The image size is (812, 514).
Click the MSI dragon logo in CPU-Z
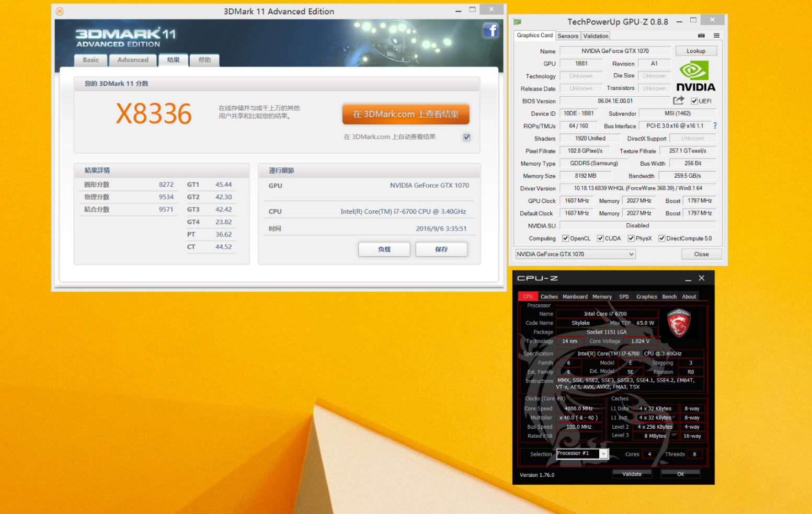coord(679,323)
